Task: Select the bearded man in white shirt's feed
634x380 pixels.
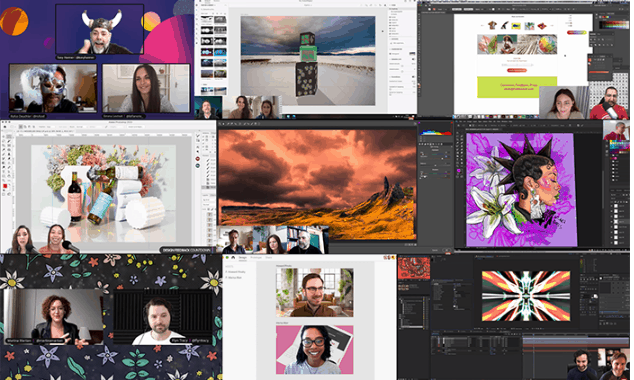Action: pos(163,318)
